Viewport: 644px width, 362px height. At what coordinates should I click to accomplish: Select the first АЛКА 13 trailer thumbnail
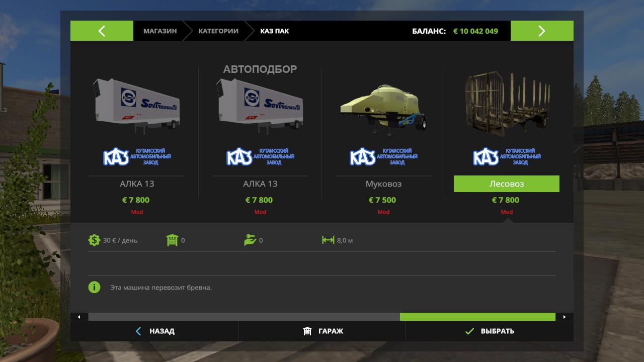coord(137,106)
